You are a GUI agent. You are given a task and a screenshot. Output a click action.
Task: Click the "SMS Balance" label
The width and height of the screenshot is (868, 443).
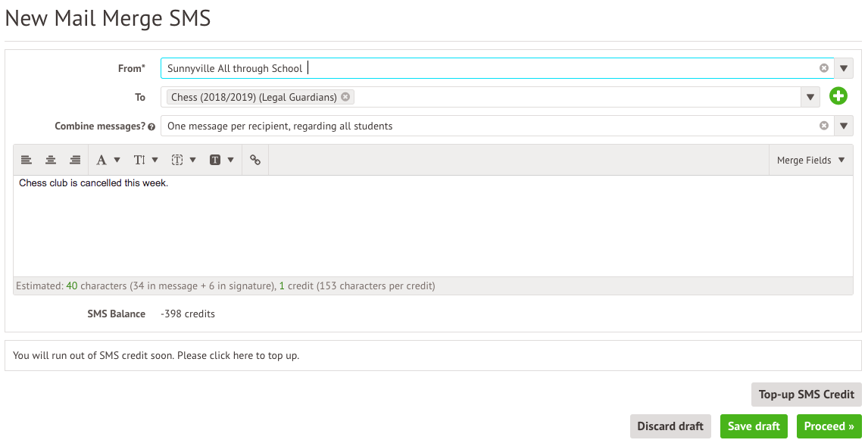(116, 314)
